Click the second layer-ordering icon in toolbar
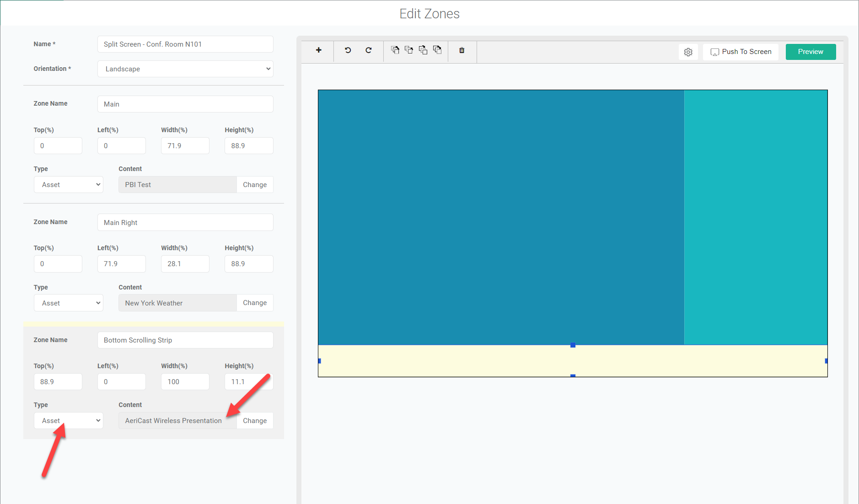This screenshot has width=859, height=504. (x=409, y=50)
